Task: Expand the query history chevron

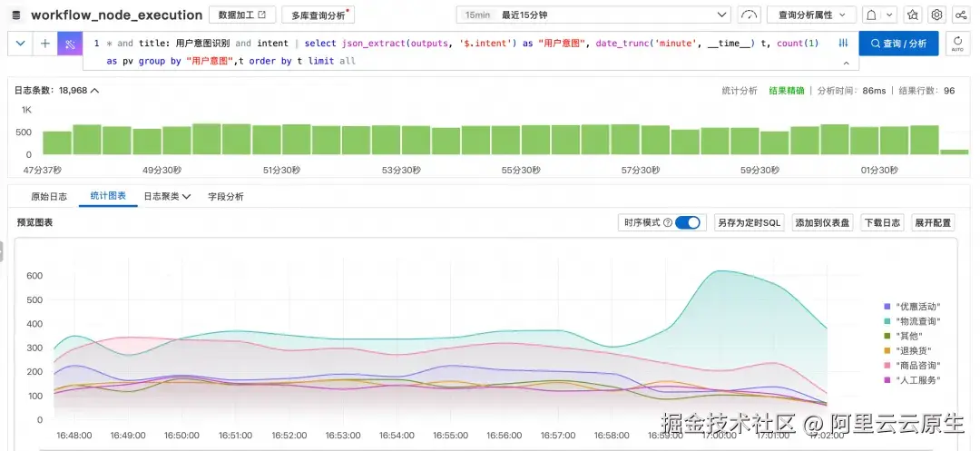Action: [x=20, y=44]
